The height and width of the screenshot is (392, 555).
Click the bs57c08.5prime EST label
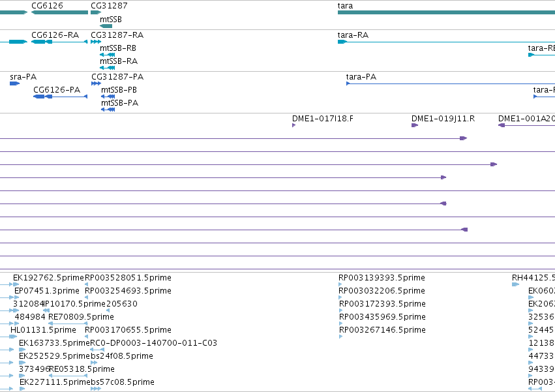(x=123, y=382)
